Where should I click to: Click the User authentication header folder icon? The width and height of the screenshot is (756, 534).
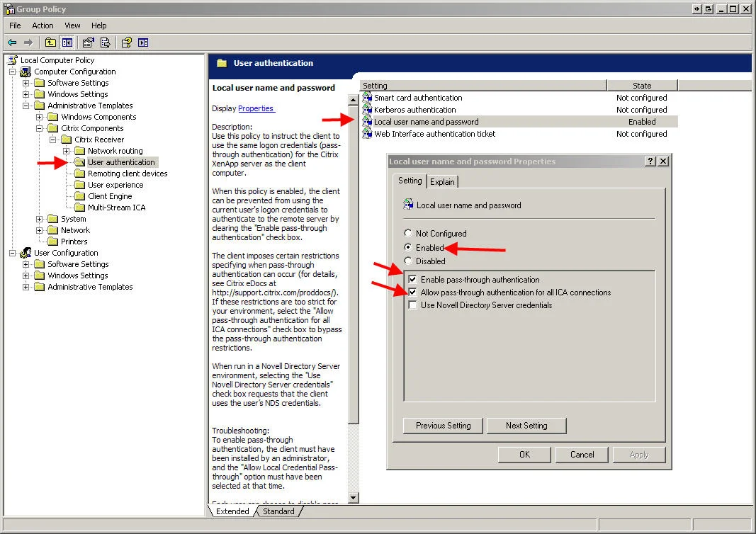click(x=222, y=63)
